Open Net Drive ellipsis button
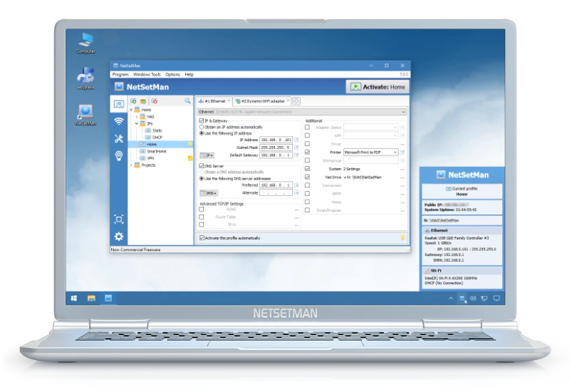 (403, 177)
